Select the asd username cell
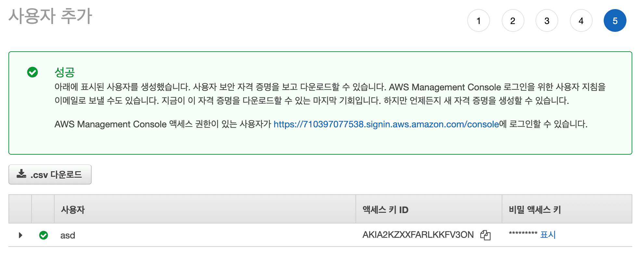The height and width of the screenshot is (256, 644). tap(68, 236)
